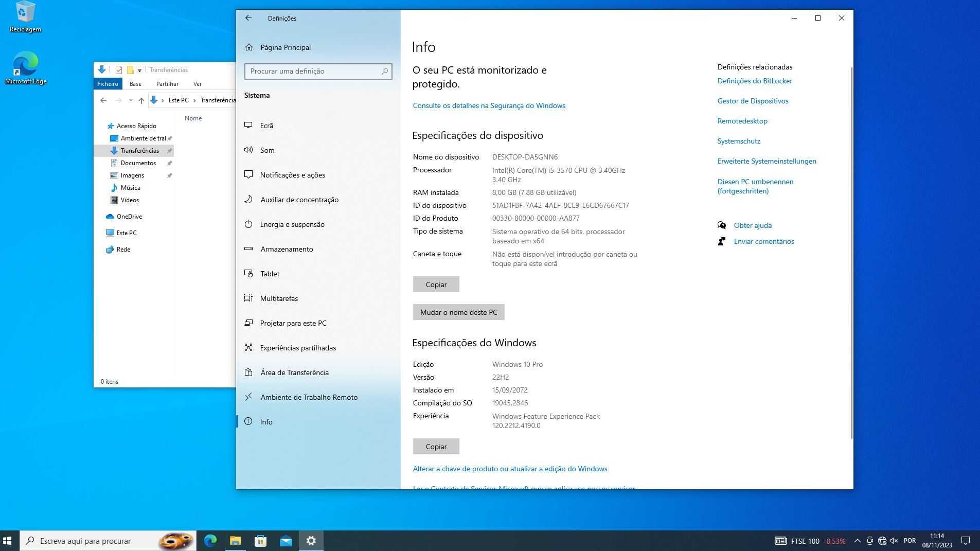Open Mail app from the taskbar
Screen dimensions: 980x551
(x=286, y=541)
